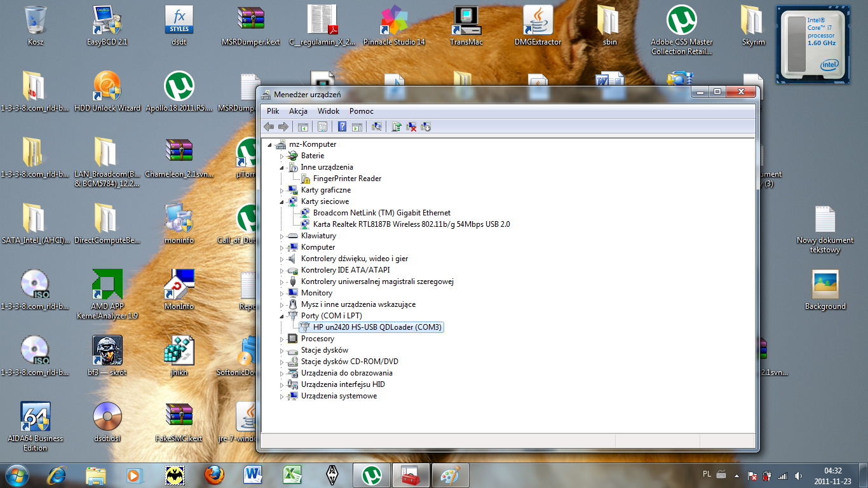Click the PL language indicator in tray
Viewport: 868px width, 488px height.
[x=707, y=474]
